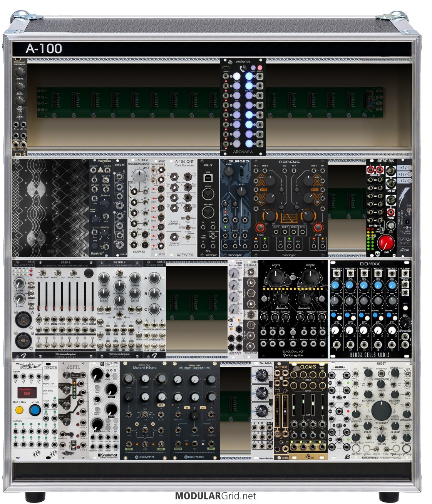The height and width of the screenshot is (504, 432).
Task: Click the MIDI IN socket on MIDI-CV module
Action: 208,194
